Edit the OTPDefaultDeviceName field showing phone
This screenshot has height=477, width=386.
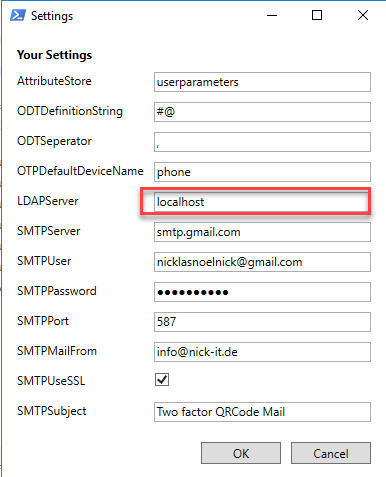click(x=262, y=172)
